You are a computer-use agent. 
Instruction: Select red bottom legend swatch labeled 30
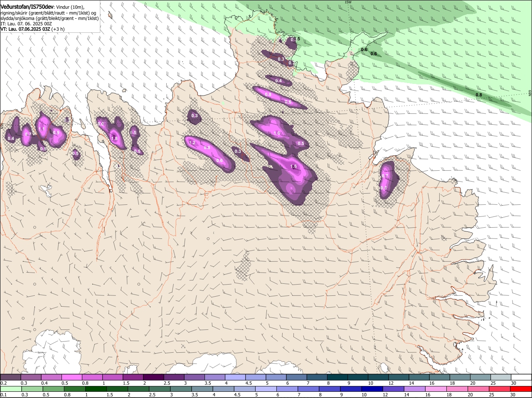522,389
